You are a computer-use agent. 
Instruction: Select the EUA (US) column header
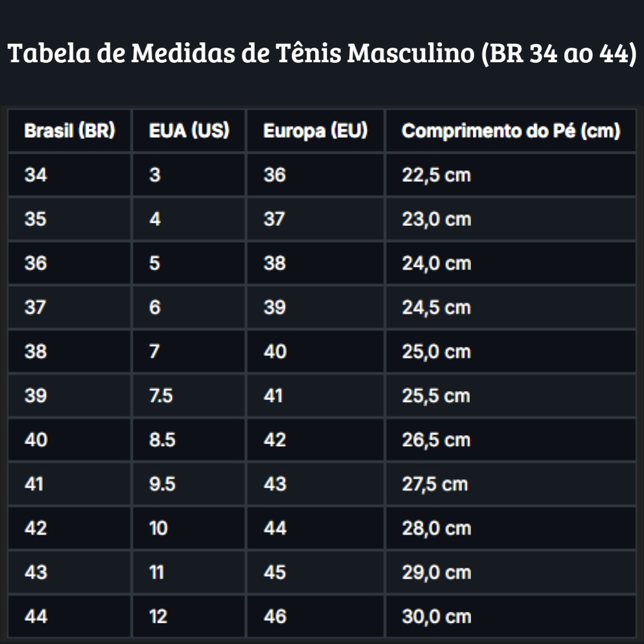pos(189,131)
